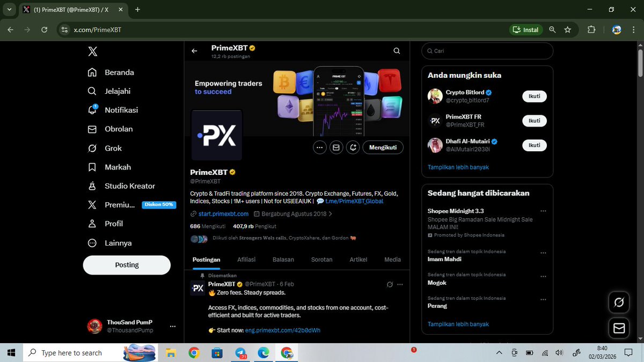This screenshot has width=644, height=362.
Task: Go back using profile back arrow
Action: pos(194,51)
